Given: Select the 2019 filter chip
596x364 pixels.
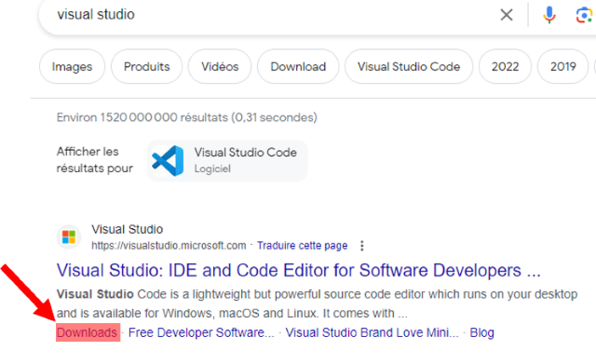Looking at the screenshot, I should [x=562, y=66].
